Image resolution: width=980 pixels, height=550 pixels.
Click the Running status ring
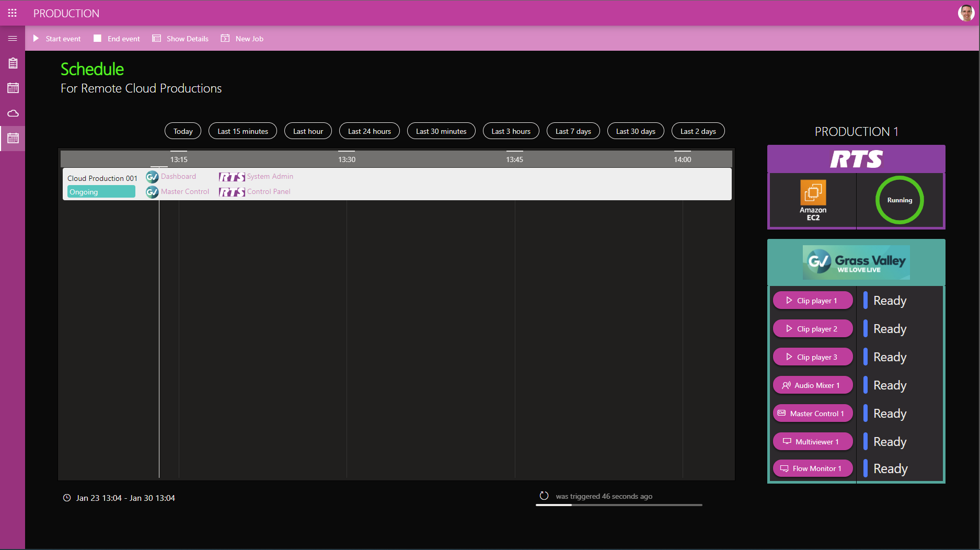coord(900,200)
